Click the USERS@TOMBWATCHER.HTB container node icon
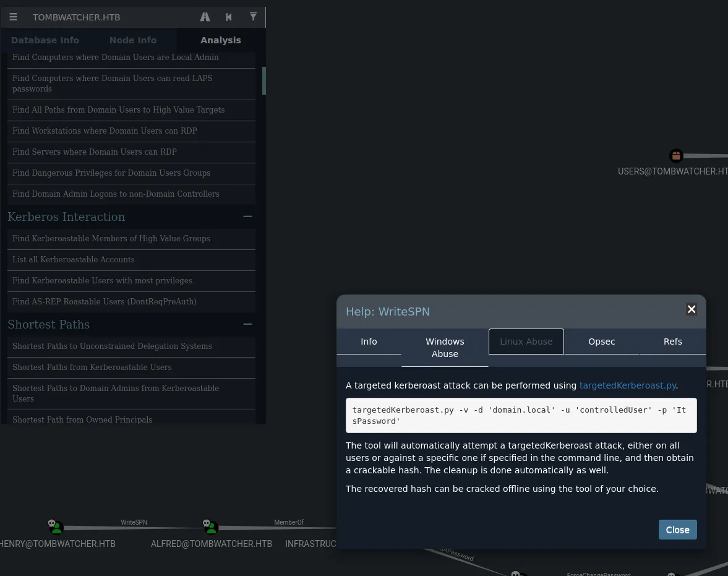This screenshot has width=728, height=576. (676, 156)
